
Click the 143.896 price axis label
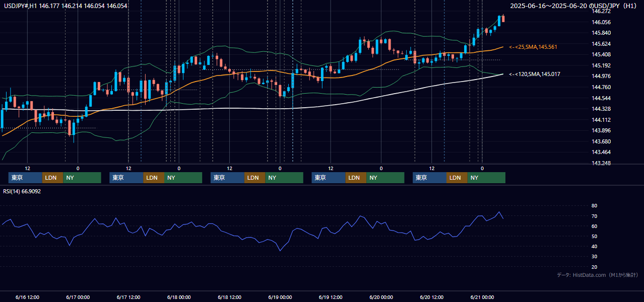coord(601,130)
